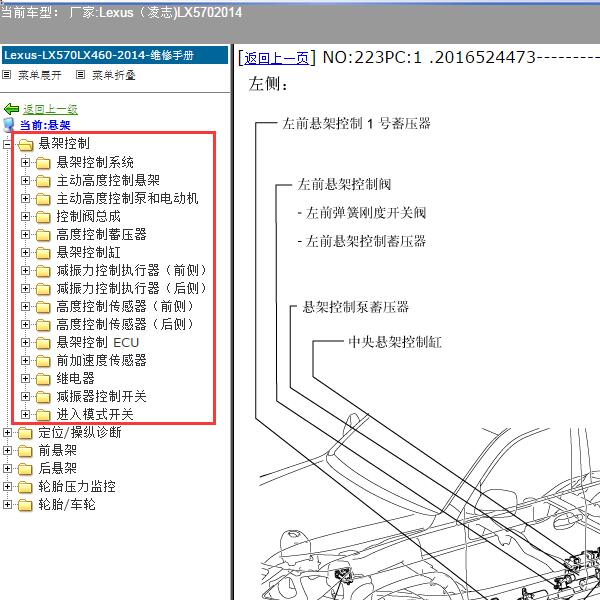Click folder icon of 控制阀总成

[43, 217]
